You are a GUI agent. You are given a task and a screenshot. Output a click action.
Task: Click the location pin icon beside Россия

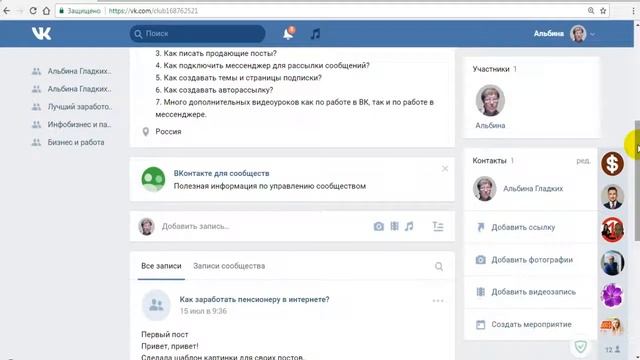coord(145,131)
